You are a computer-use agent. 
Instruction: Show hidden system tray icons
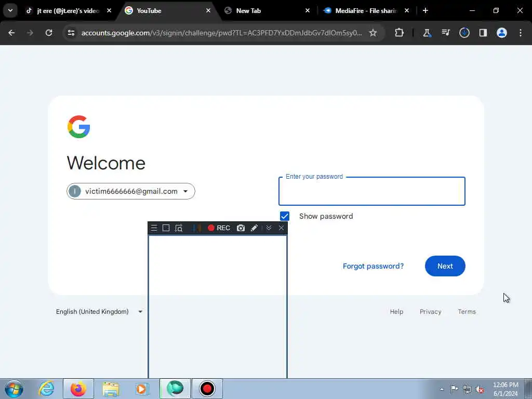442,390
